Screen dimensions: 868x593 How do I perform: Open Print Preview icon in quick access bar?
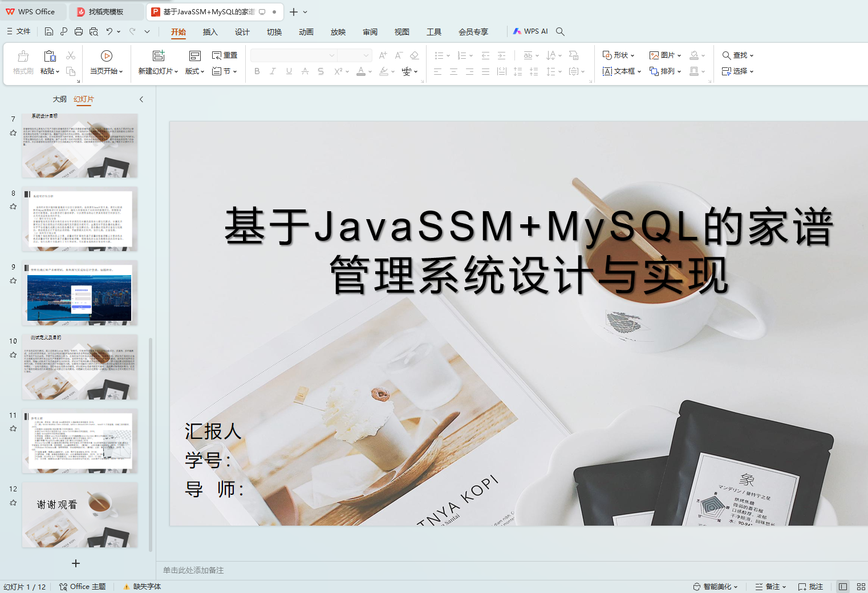tap(94, 31)
